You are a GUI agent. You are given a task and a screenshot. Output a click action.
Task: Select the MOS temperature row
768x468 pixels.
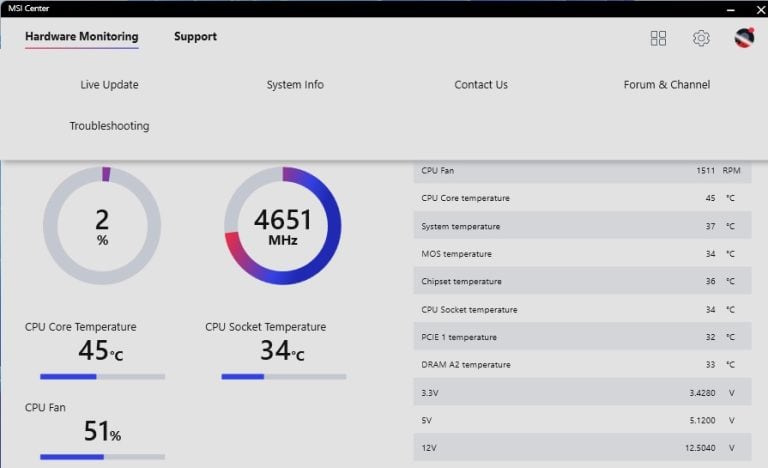pyautogui.click(x=582, y=254)
